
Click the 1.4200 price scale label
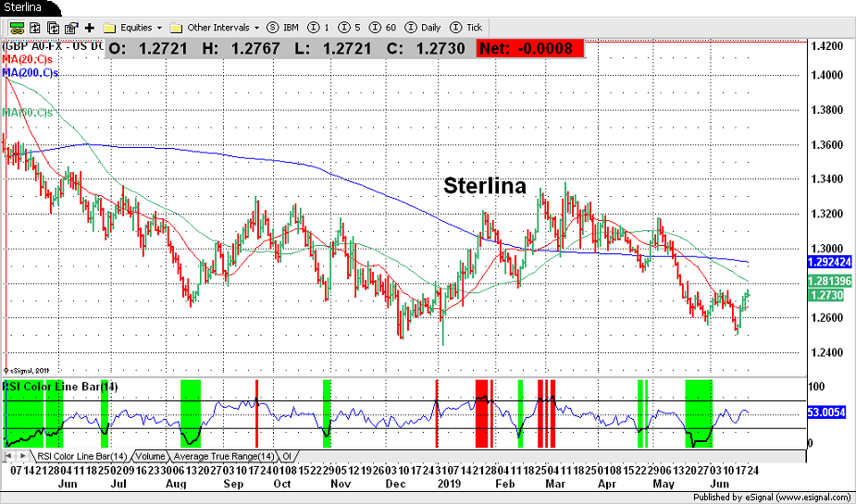[828, 46]
